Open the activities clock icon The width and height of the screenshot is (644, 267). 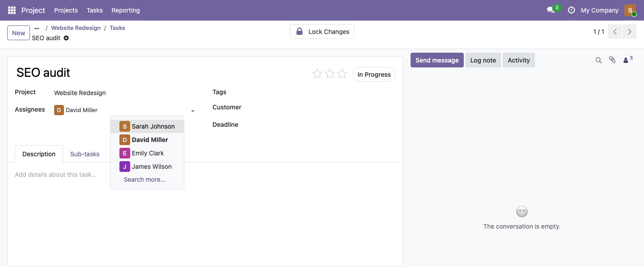click(x=571, y=10)
